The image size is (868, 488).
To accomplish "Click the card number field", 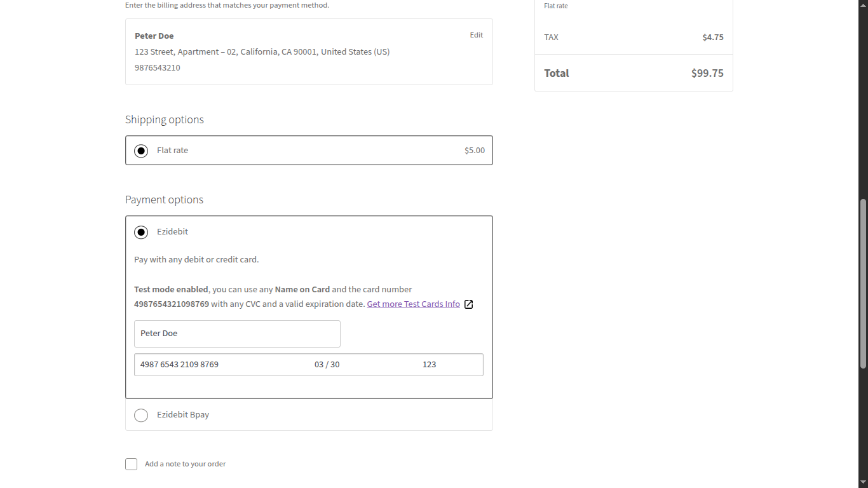I will point(210,364).
